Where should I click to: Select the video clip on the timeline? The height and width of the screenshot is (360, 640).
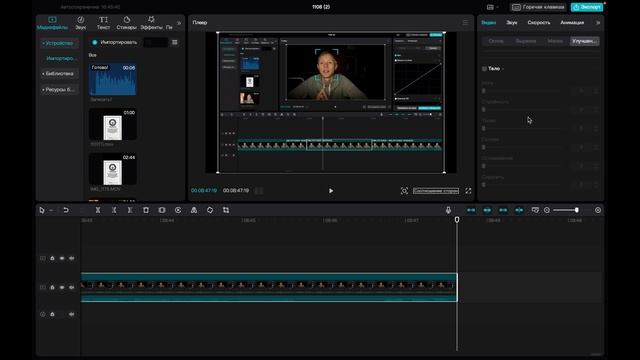coord(269,287)
